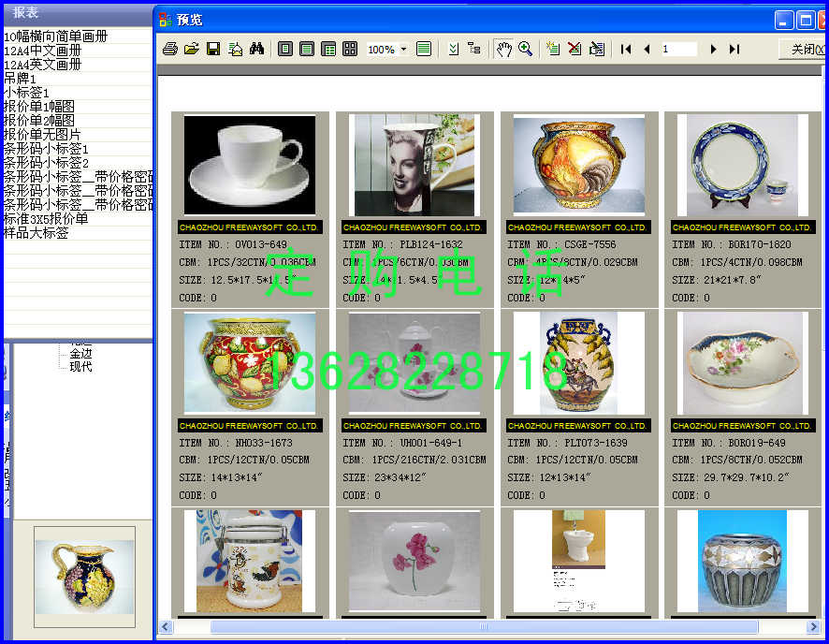Click text CBM: 1PCS/216CTN/2.031CBM
This screenshot has height=644, width=829.
point(414,460)
